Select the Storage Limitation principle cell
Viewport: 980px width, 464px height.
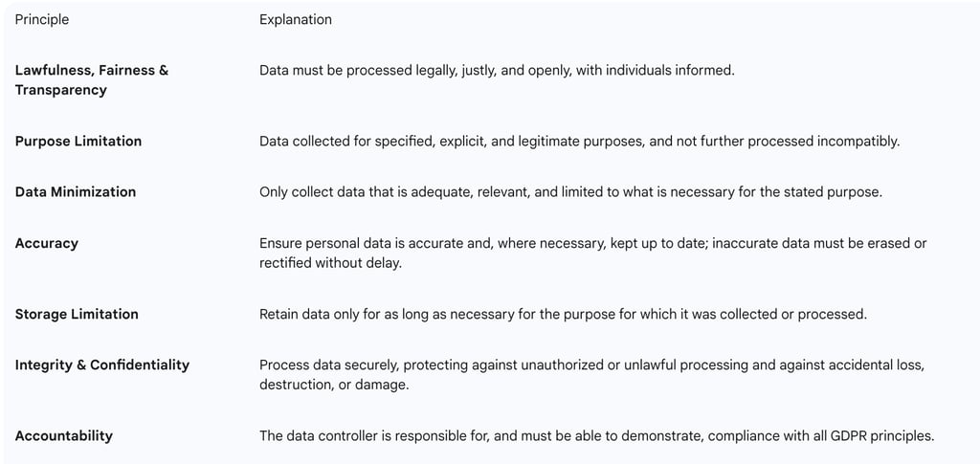pos(77,314)
